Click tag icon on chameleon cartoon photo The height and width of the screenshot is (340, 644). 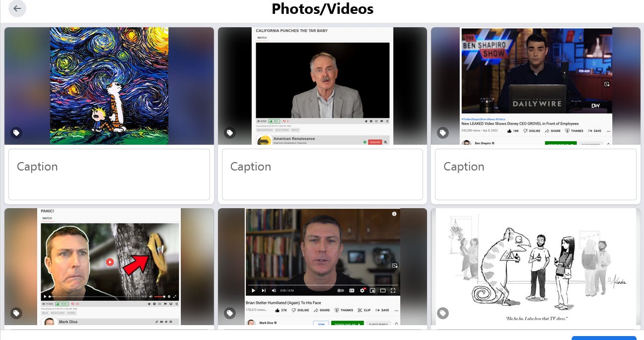[443, 313]
